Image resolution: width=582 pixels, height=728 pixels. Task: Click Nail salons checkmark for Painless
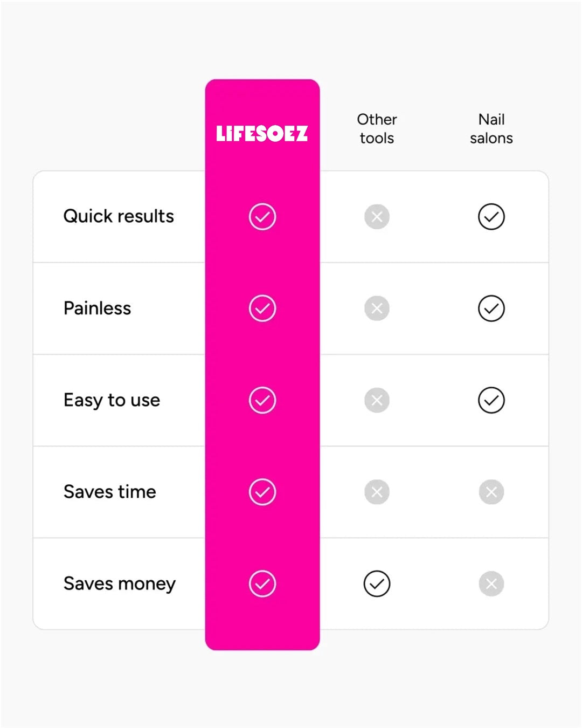491,308
